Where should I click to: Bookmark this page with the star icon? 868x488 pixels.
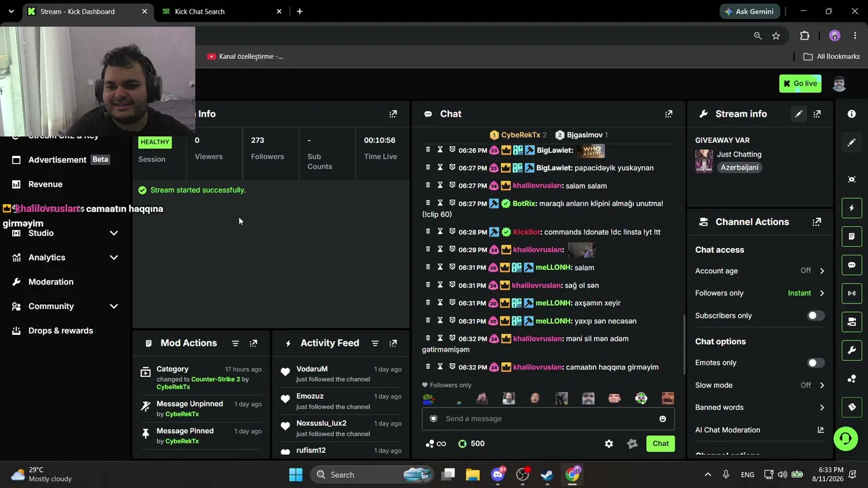(776, 36)
